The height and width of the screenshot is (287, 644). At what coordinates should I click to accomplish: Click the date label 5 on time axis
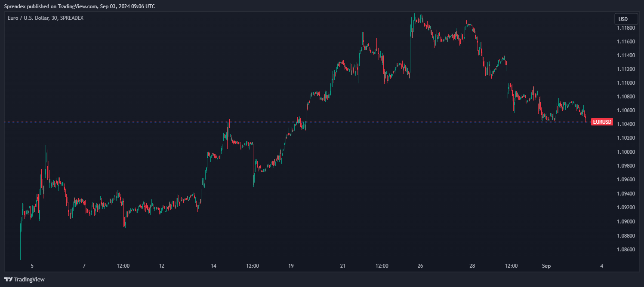(32, 266)
